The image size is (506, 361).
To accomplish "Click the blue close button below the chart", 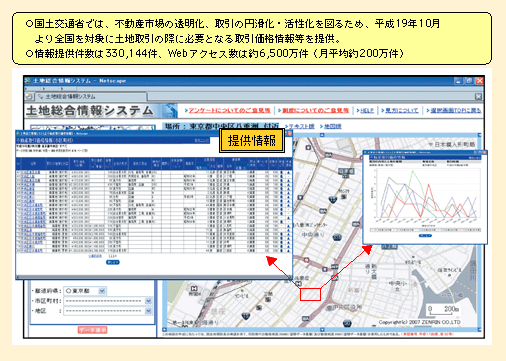I will [x=425, y=235].
